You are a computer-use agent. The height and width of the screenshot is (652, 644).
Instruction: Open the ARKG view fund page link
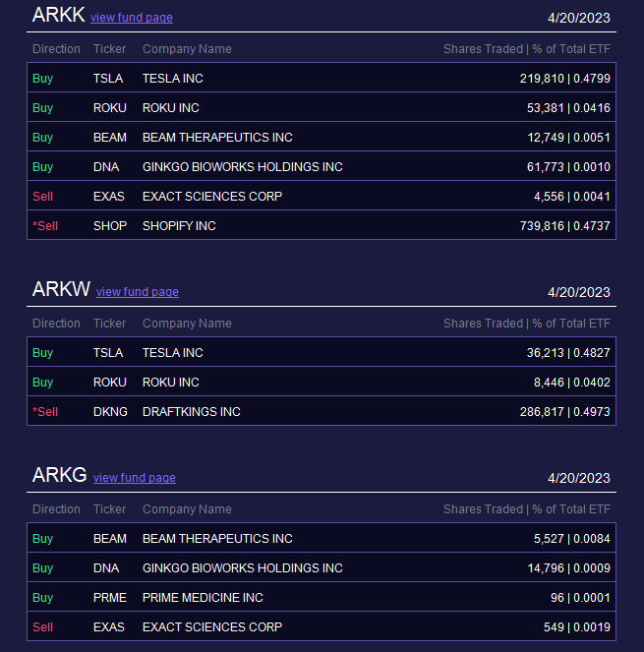click(135, 478)
